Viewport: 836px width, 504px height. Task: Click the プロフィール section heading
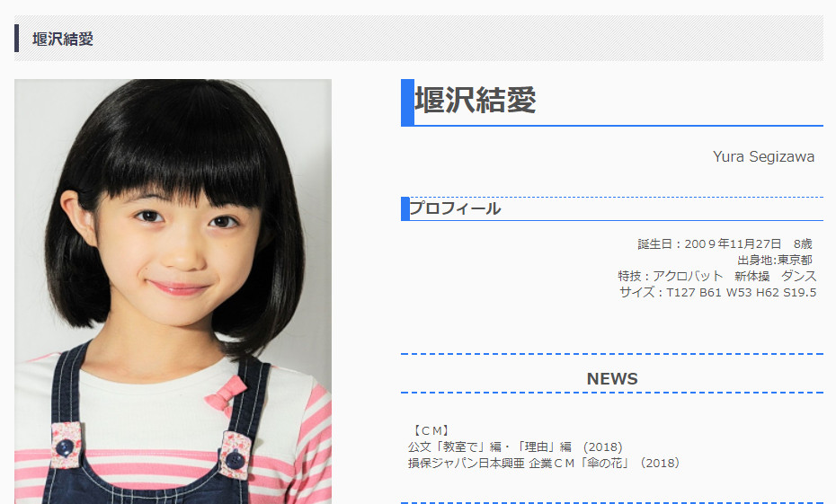tap(455, 208)
